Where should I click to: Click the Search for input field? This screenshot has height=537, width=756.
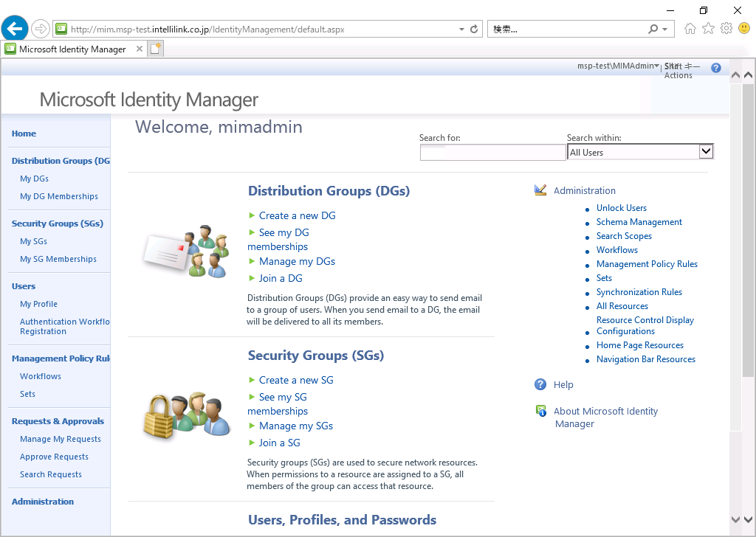[x=492, y=153]
